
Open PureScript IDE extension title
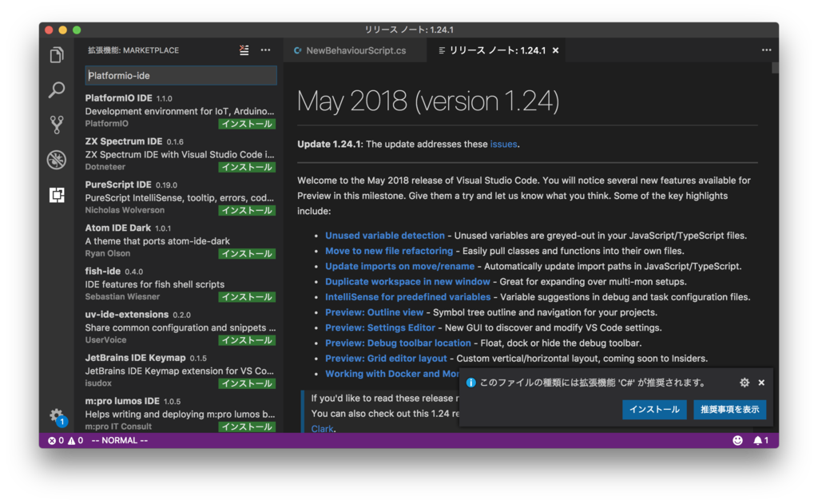point(118,185)
